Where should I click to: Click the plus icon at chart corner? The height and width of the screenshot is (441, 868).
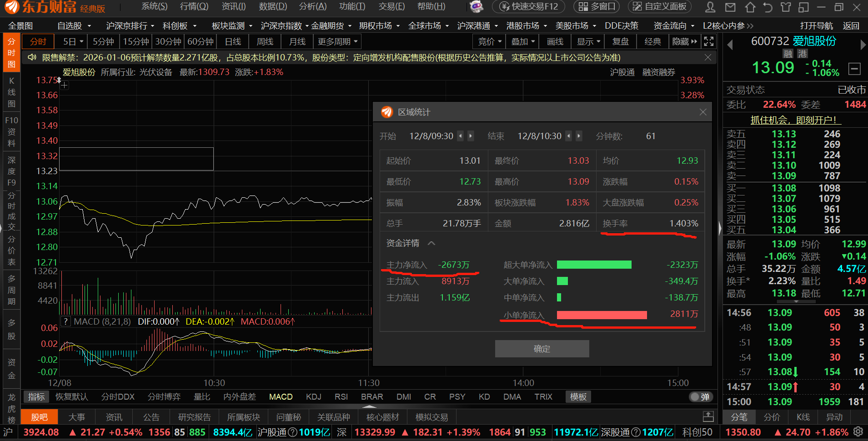tap(65, 85)
